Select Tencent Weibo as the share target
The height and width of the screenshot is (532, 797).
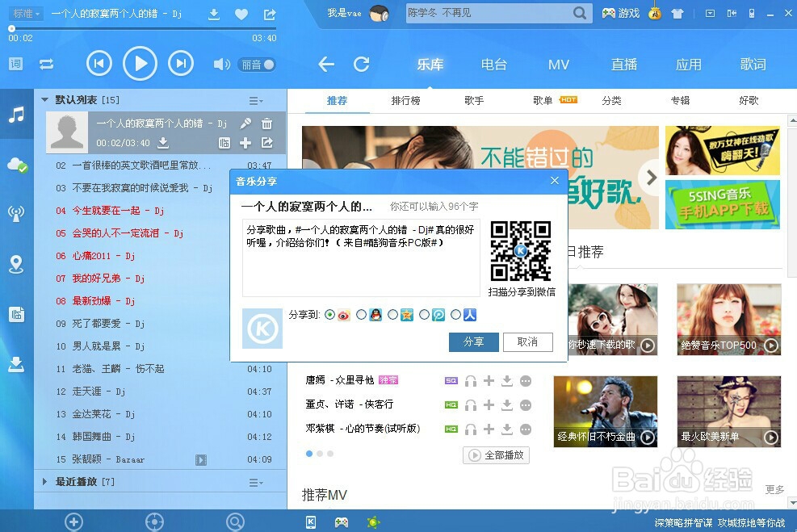point(425,315)
